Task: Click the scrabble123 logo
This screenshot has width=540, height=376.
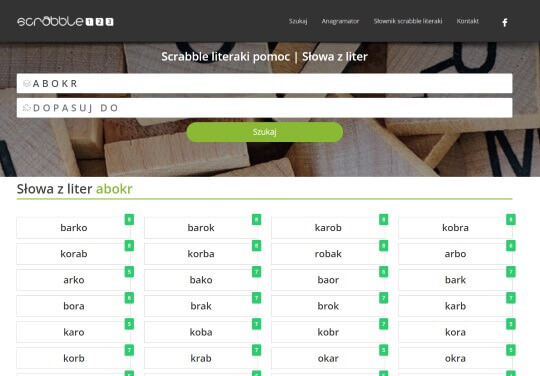Action: 65,21
